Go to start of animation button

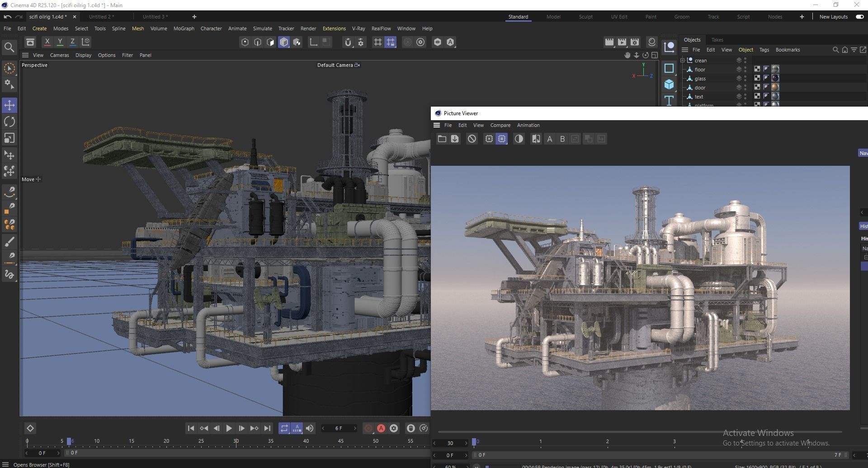[x=191, y=428]
